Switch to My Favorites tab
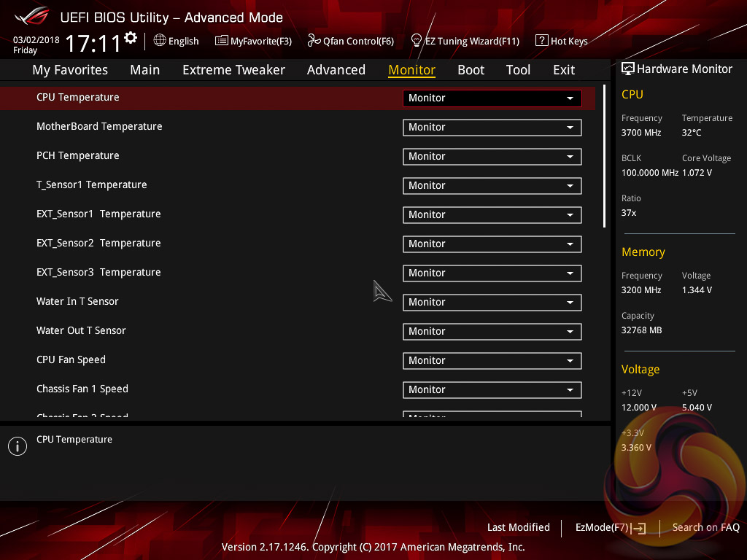 [x=70, y=70]
